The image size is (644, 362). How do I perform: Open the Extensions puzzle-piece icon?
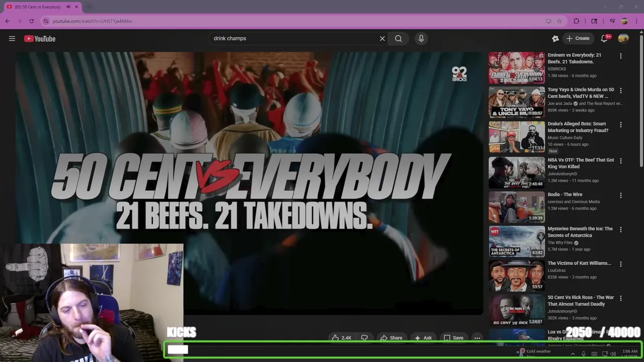pyautogui.click(x=577, y=21)
